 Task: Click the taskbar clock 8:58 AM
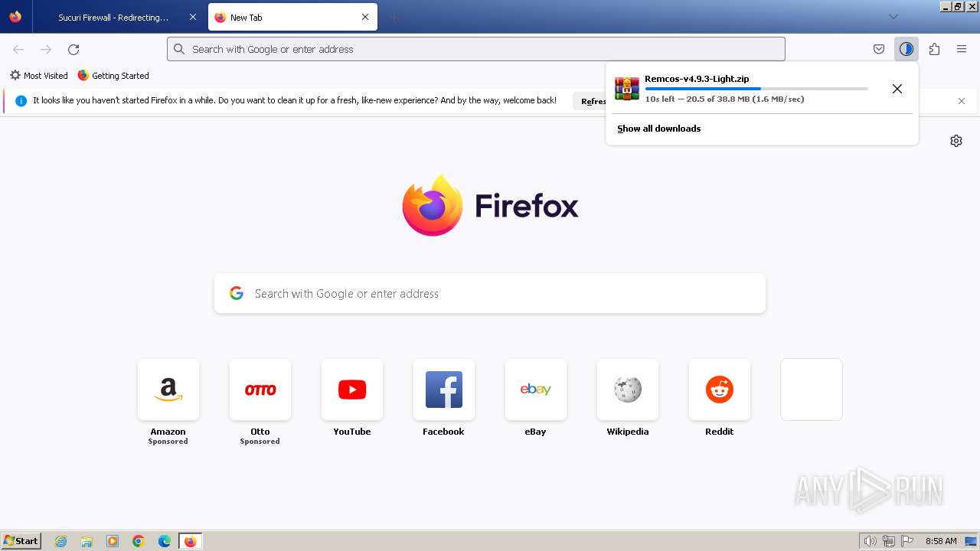(941, 541)
